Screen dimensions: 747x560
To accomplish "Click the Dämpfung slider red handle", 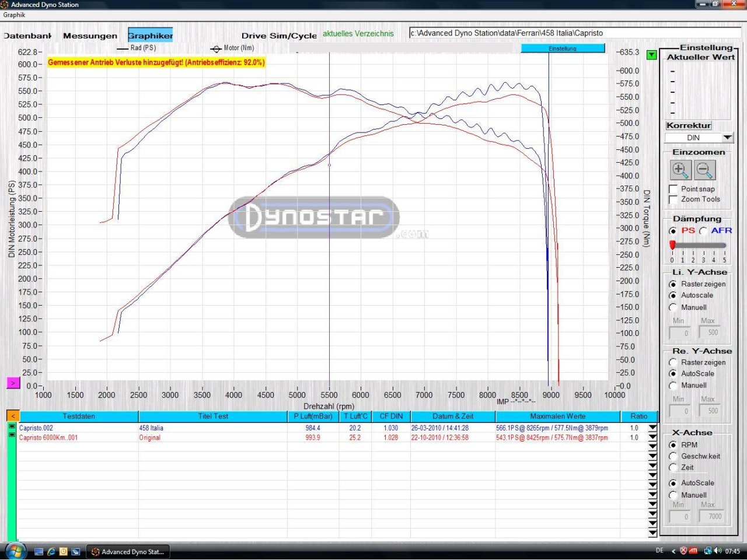I will point(672,245).
